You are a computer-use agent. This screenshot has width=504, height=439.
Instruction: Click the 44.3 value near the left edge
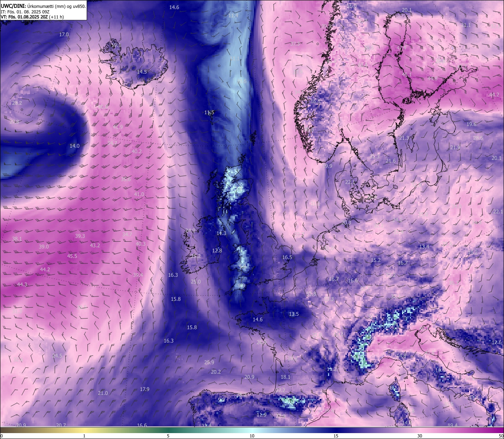22,285
